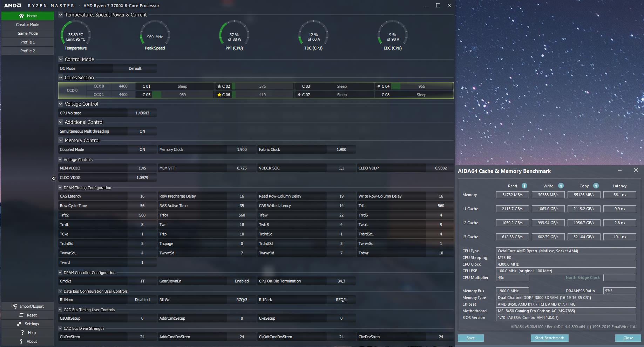Click the gold star icon on core C 06
Image resolution: width=644 pixels, height=347 pixels.
tap(219, 95)
